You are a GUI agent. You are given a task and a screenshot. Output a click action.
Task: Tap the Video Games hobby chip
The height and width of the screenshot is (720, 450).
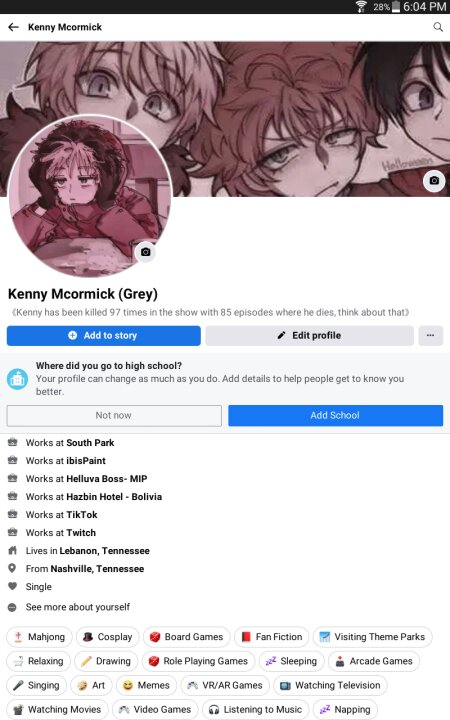pos(155,709)
